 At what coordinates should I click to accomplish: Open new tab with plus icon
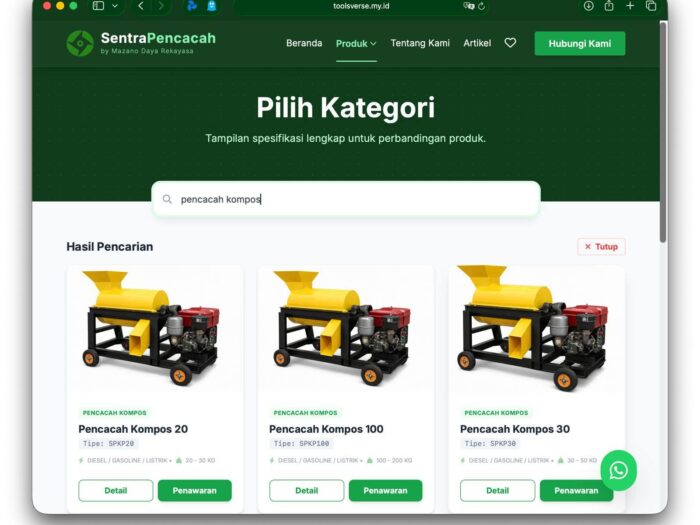point(630,6)
